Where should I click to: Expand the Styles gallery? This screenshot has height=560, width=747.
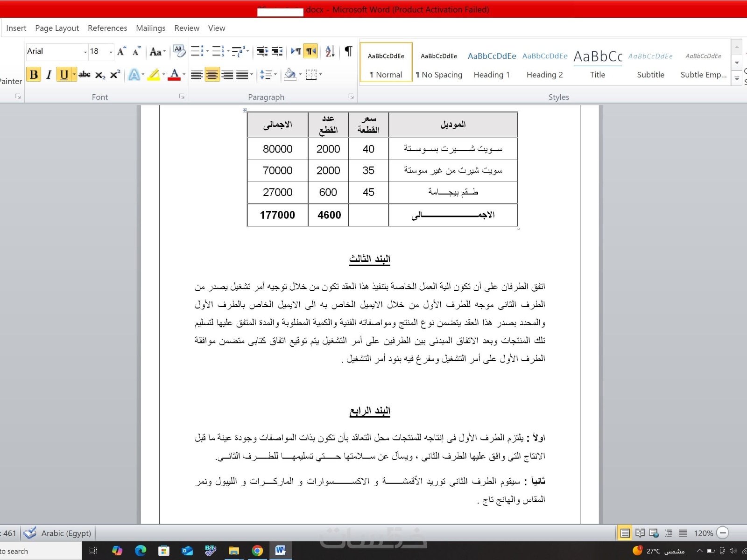[x=737, y=79]
